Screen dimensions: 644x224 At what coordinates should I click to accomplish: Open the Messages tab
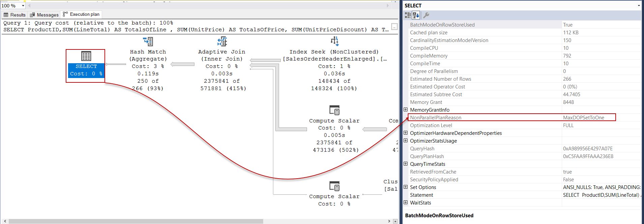click(x=44, y=15)
